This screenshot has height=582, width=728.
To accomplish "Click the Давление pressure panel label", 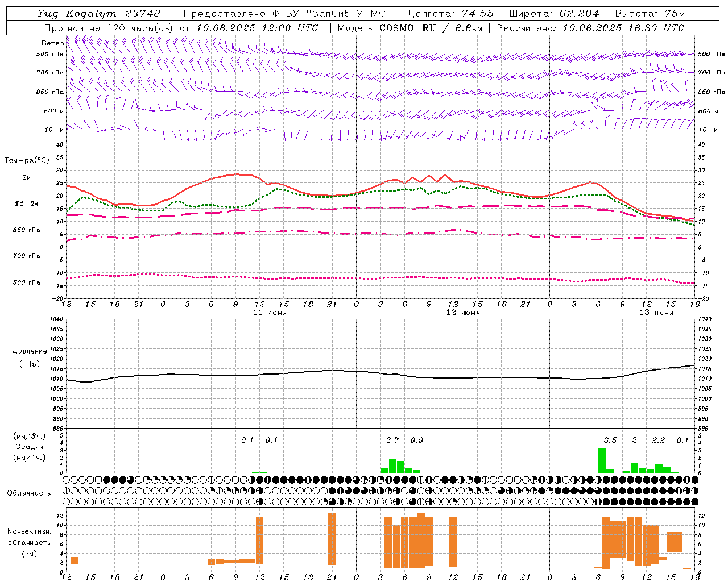I will [30, 351].
